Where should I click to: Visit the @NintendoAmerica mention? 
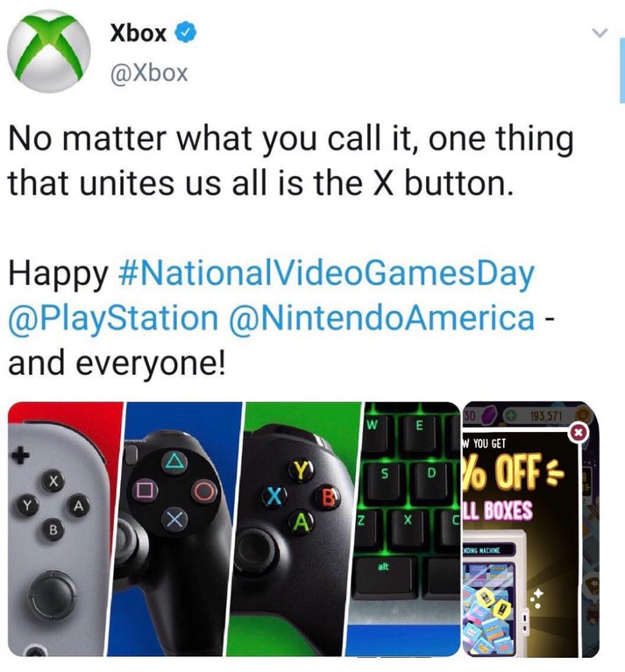click(381, 318)
